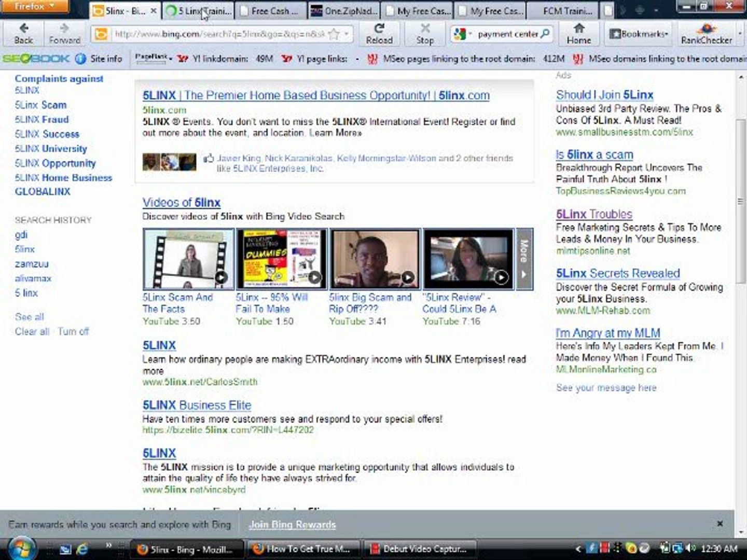The width and height of the screenshot is (747, 560).
Task: Close the '5linx - Bi...' tab
Action: [154, 10]
